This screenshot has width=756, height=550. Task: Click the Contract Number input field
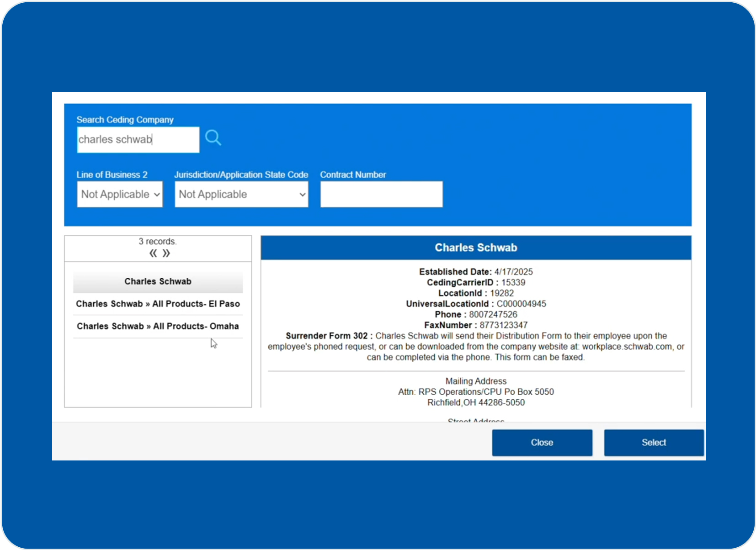pos(381,194)
